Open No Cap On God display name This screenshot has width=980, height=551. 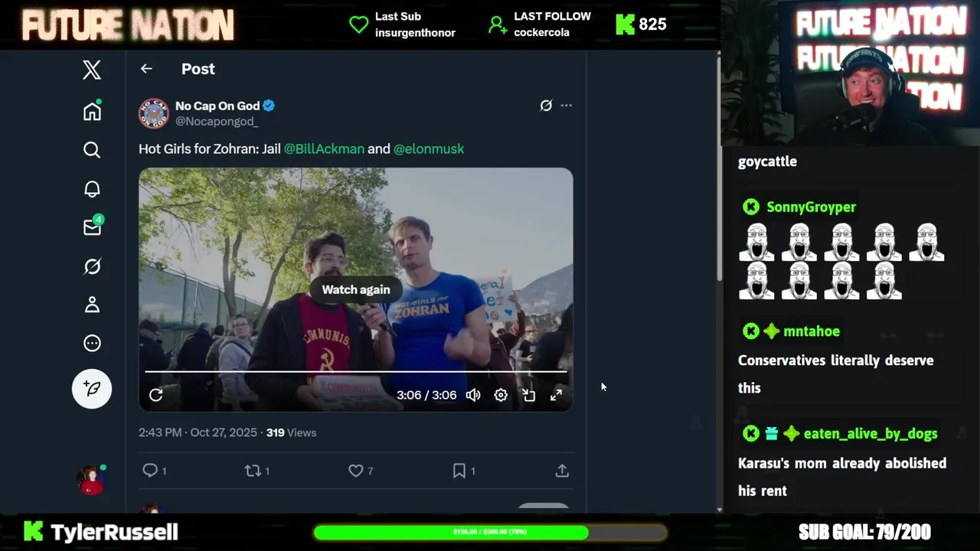tap(217, 106)
